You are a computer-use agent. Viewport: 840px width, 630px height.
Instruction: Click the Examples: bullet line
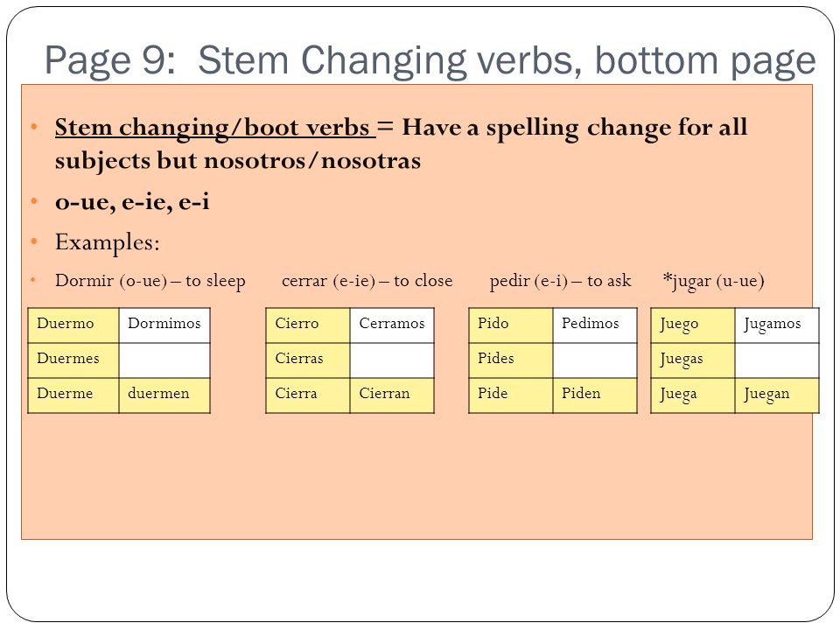tap(107, 242)
